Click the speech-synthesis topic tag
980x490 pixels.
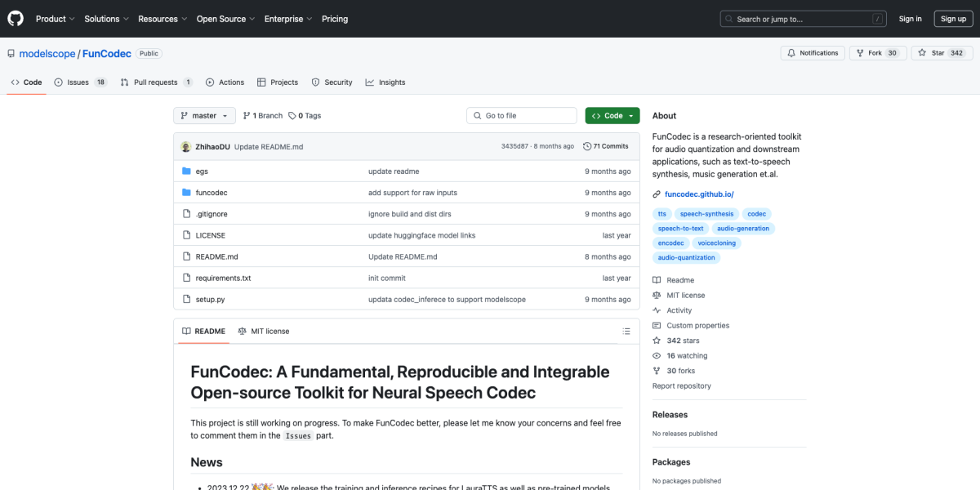tap(706, 214)
